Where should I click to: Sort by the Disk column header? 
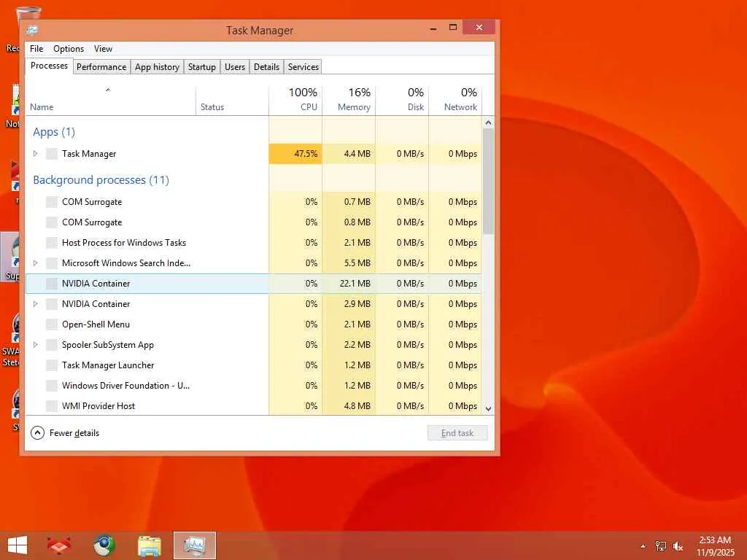[x=402, y=100]
